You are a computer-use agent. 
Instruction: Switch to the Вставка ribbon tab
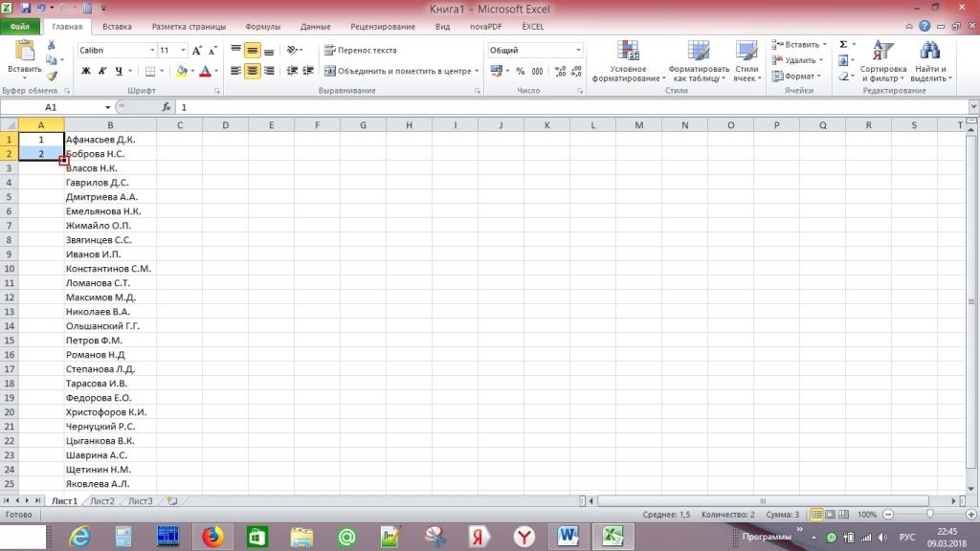(x=117, y=27)
